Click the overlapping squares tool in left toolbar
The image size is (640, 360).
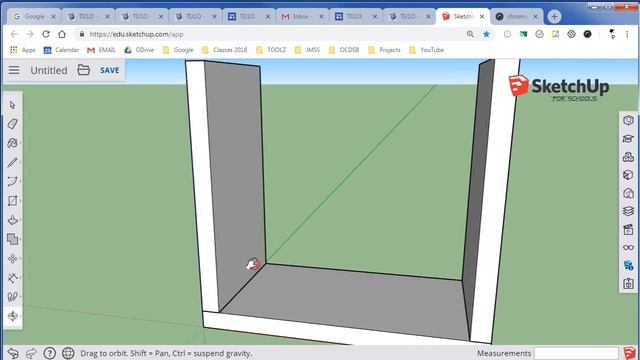tap(12, 239)
